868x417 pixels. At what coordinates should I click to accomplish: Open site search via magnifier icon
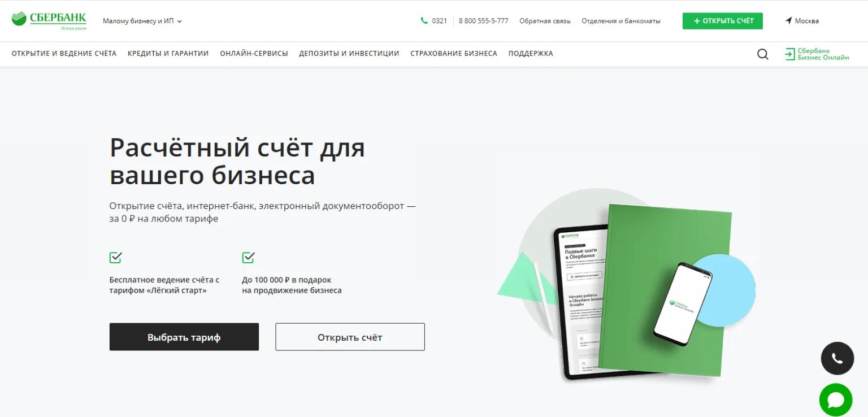[x=763, y=54]
